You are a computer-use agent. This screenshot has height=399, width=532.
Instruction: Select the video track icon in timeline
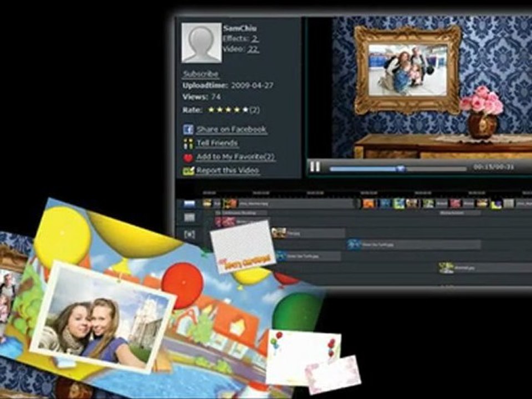[189, 203]
